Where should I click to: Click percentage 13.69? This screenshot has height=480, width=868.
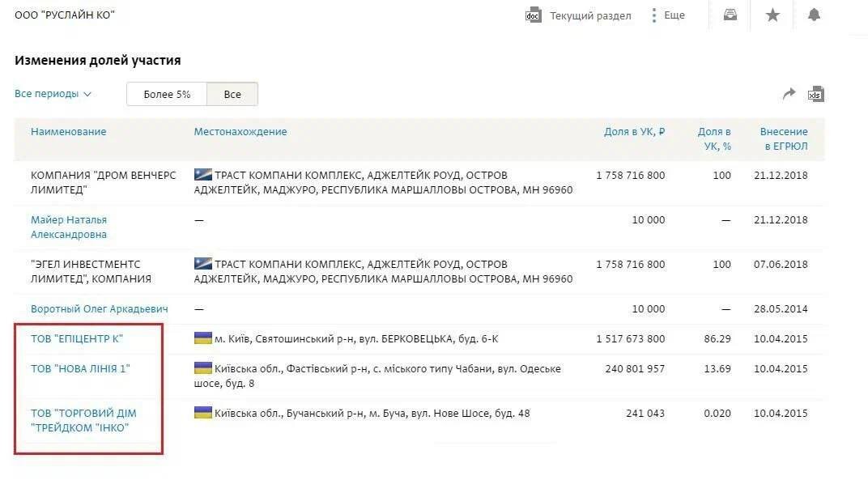pyautogui.click(x=717, y=369)
